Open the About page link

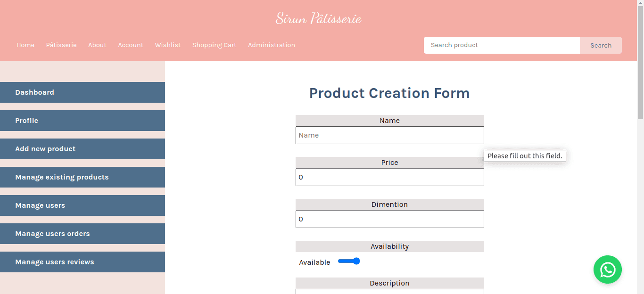[97, 45]
